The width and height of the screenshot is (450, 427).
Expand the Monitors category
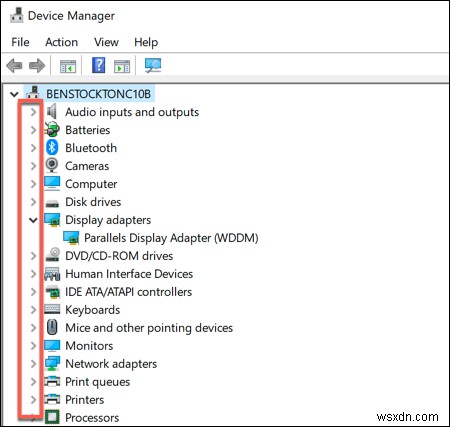click(33, 346)
